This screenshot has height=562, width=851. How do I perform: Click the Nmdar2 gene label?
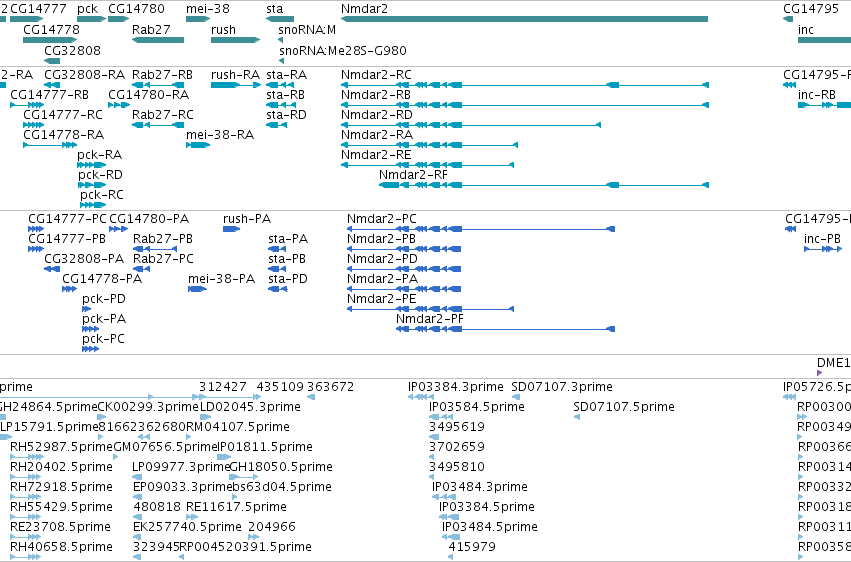pos(364,9)
